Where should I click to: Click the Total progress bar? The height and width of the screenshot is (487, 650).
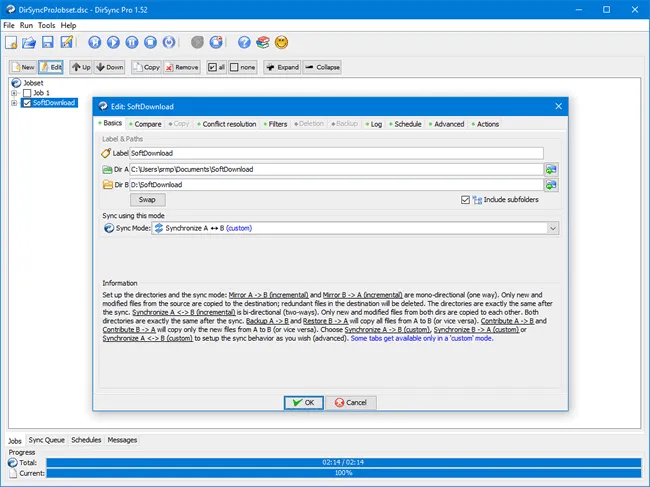(x=341, y=462)
